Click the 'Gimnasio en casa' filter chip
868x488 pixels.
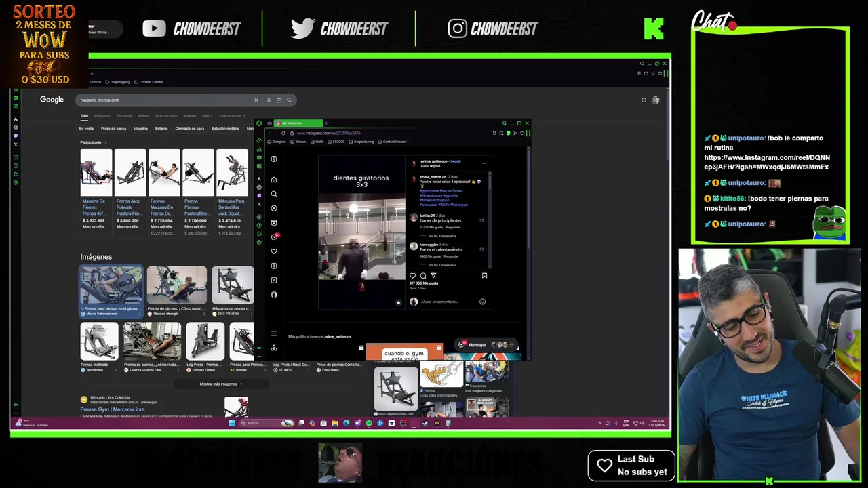pos(189,129)
